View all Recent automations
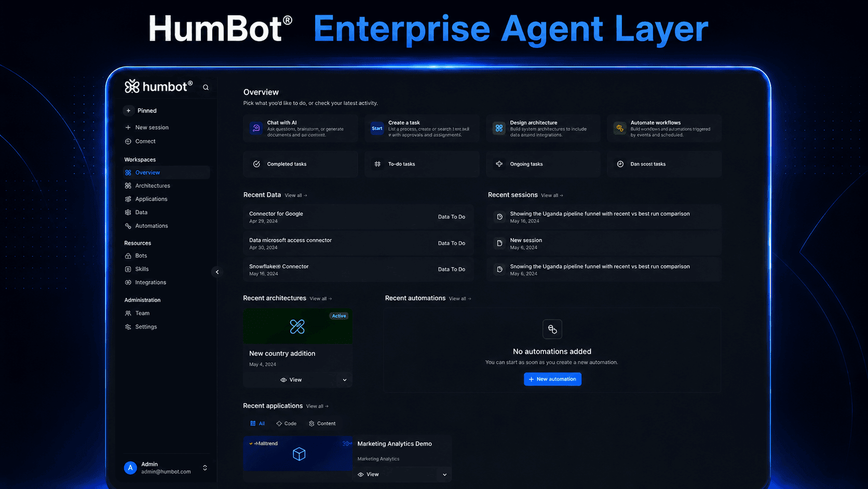Screen dimensions: 868x489 coord(460,299)
